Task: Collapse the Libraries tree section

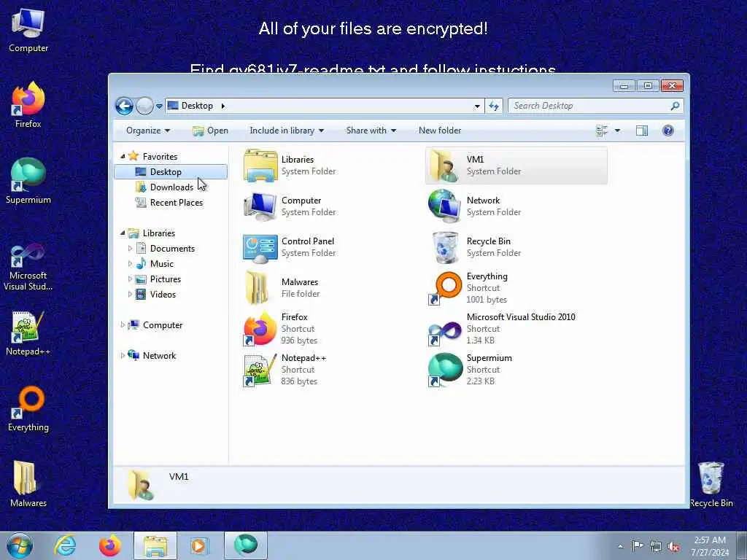Action: (123, 233)
